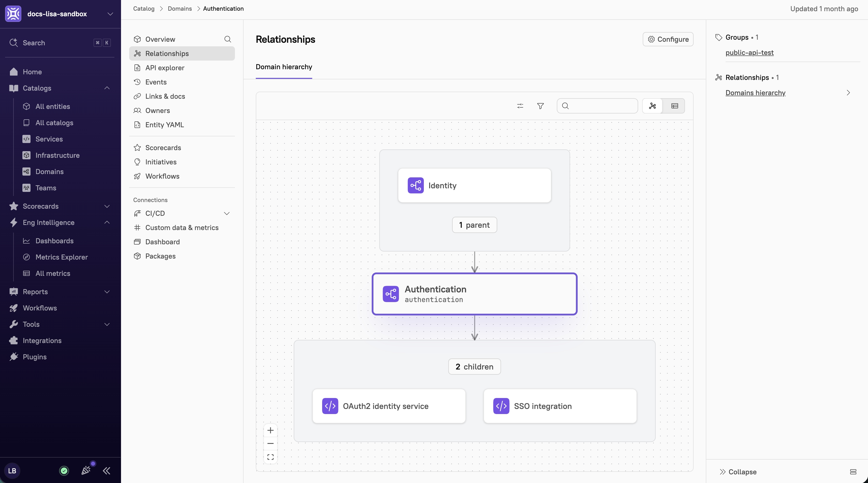Expand the Domains hierarchy arrow
The width and height of the screenshot is (868, 483).
(x=848, y=93)
